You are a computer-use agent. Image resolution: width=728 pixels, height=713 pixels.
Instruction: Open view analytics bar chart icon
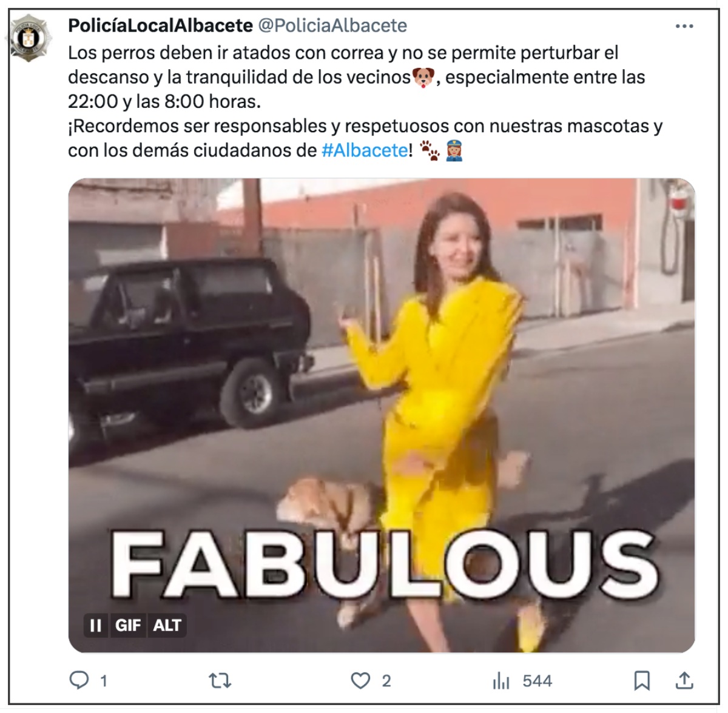point(501,681)
